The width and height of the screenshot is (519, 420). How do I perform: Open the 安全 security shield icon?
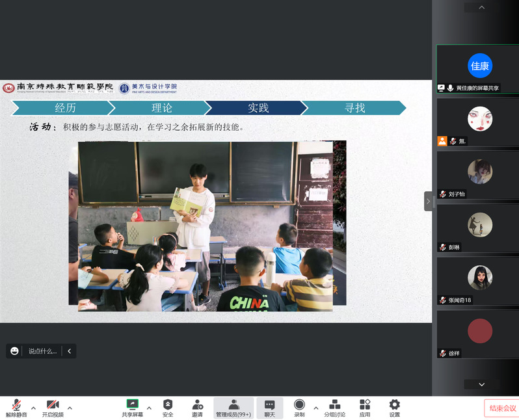(x=168, y=407)
